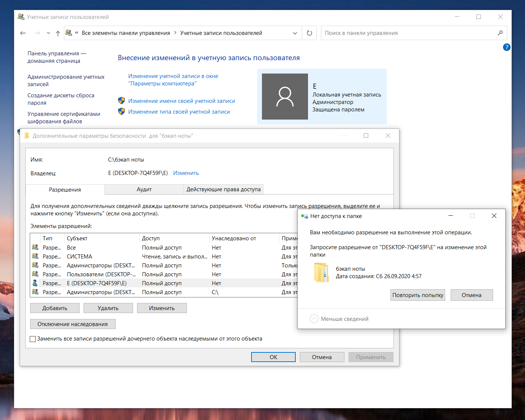
Task: Go forward in User Accounts window
Action: point(37,33)
